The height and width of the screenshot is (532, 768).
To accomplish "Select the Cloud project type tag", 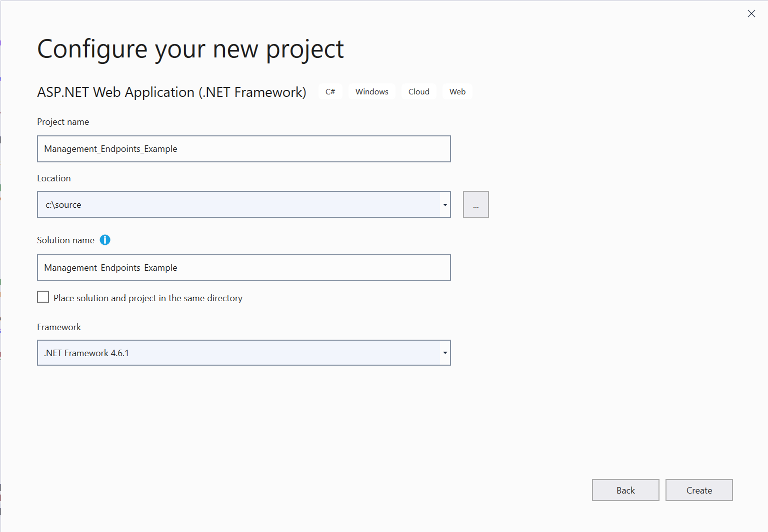I will pos(418,91).
